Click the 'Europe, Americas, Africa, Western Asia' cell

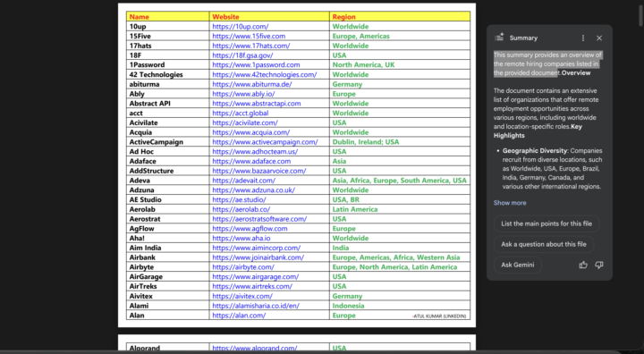click(400, 257)
